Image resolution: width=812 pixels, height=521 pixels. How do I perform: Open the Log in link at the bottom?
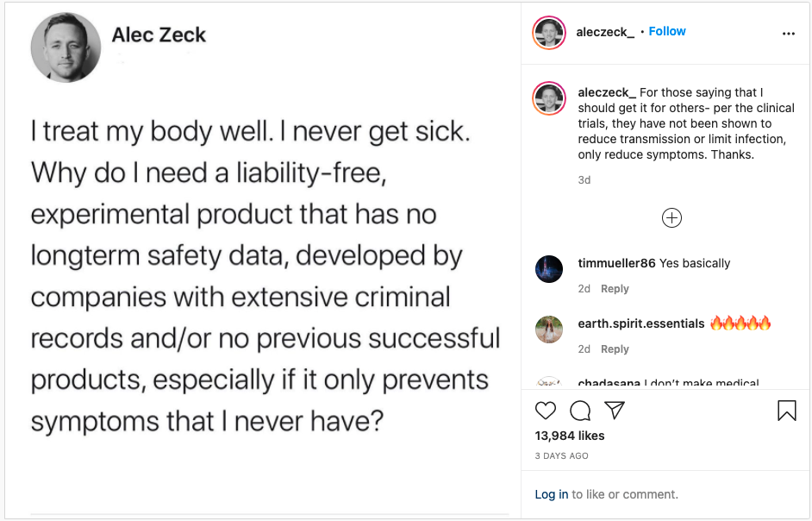click(x=551, y=494)
